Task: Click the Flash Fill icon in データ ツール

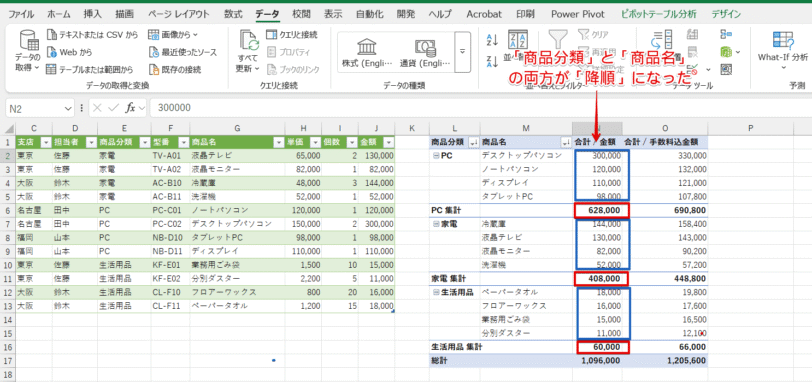Action: pyautogui.click(x=692, y=35)
